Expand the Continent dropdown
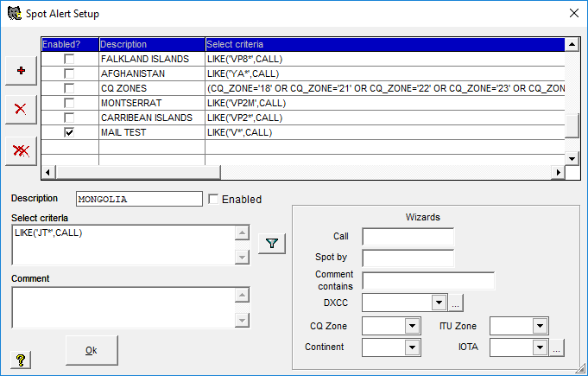The width and height of the screenshot is (588, 376). 411,347
